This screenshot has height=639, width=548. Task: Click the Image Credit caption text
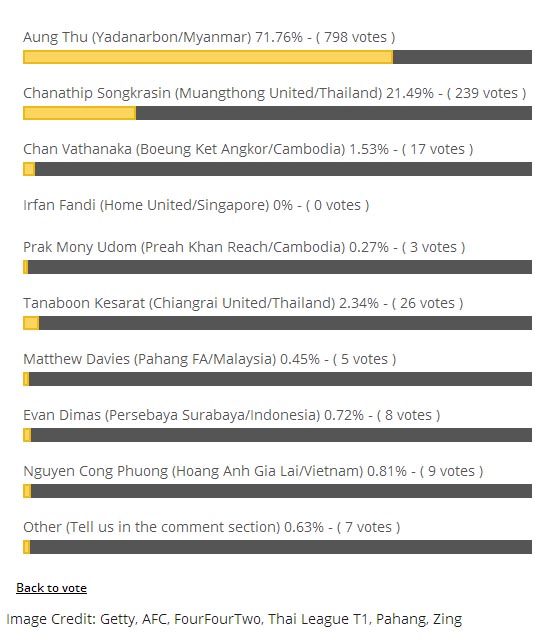[x=234, y=619]
